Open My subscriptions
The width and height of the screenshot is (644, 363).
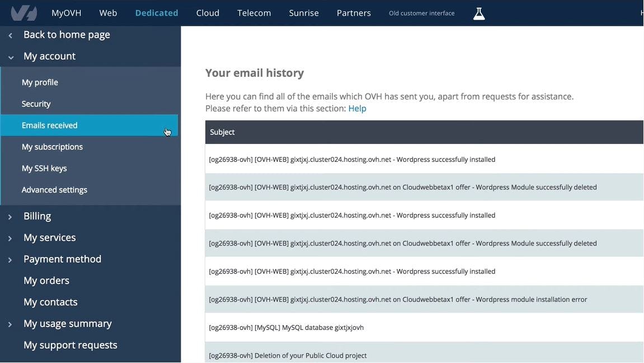(52, 147)
